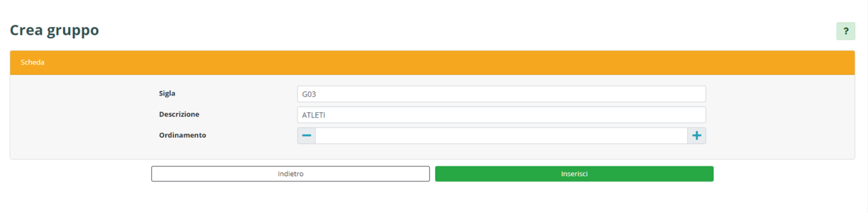Click the Ordinamento field label

pos(182,135)
